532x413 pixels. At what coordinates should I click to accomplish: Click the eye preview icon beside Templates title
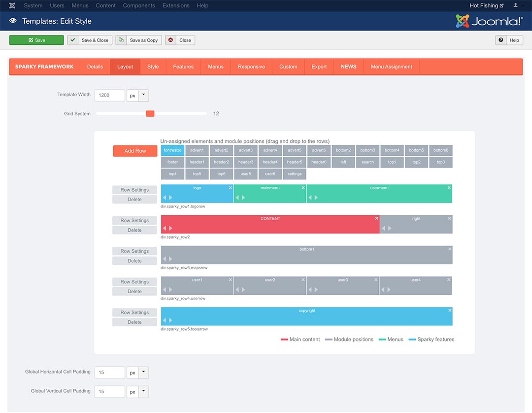(13, 21)
